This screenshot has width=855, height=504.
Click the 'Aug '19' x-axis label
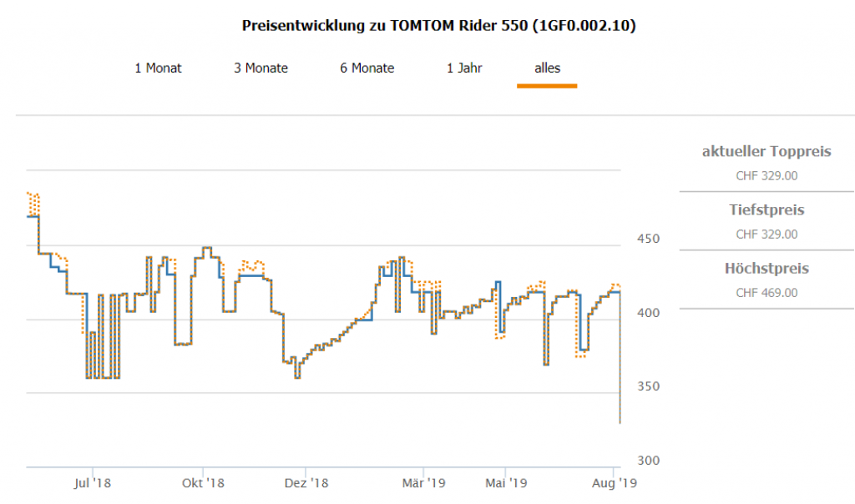(615, 483)
